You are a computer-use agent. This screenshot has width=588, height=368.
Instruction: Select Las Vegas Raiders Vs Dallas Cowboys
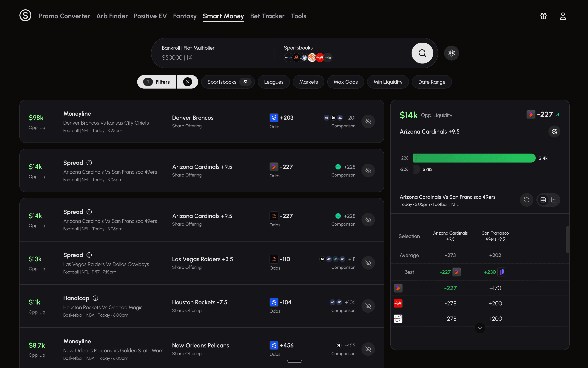[x=106, y=264]
